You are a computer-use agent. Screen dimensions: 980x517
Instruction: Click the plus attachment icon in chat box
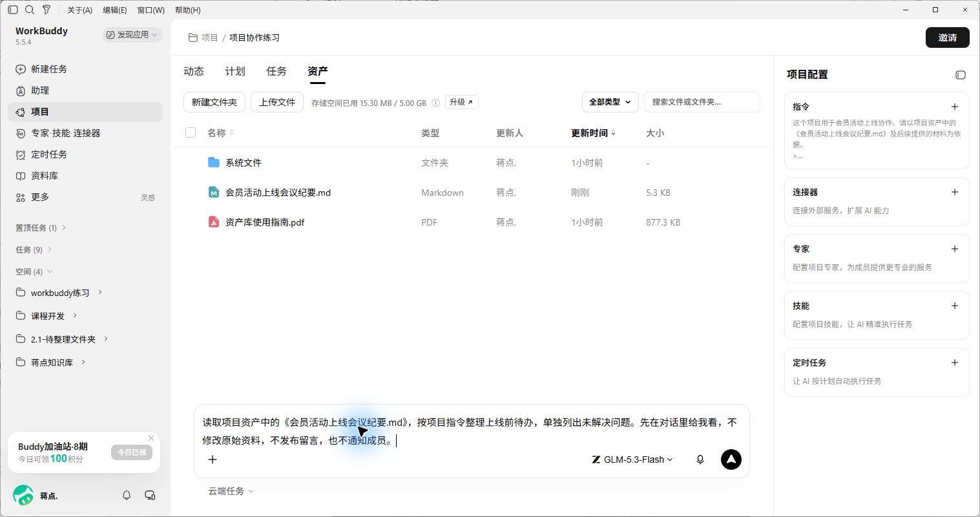(x=213, y=459)
